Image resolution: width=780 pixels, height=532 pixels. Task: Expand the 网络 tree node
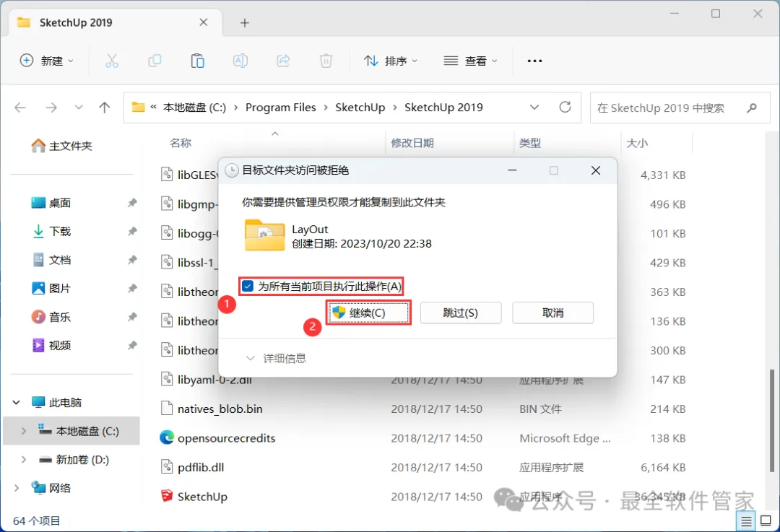point(17,488)
